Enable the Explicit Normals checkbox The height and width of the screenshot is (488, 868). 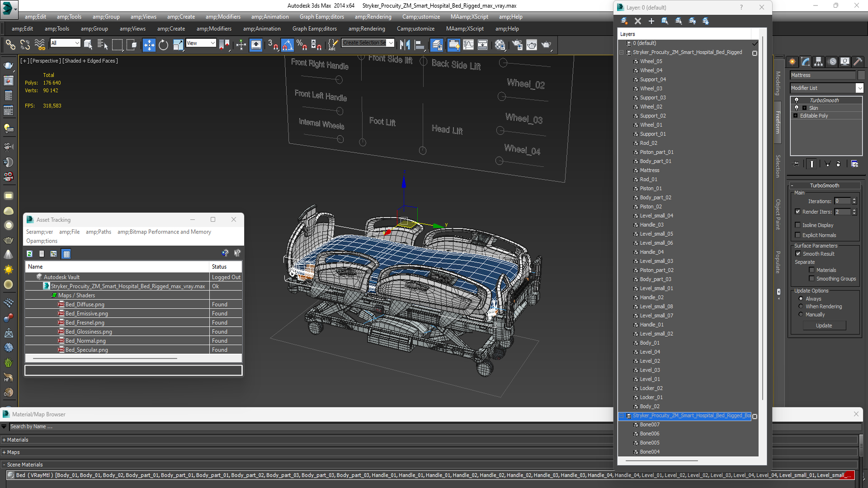(x=797, y=235)
